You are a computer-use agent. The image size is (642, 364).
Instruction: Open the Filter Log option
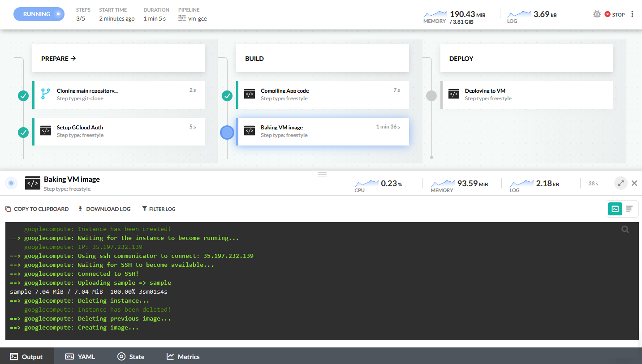pyautogui.click(x=159, y=209)
